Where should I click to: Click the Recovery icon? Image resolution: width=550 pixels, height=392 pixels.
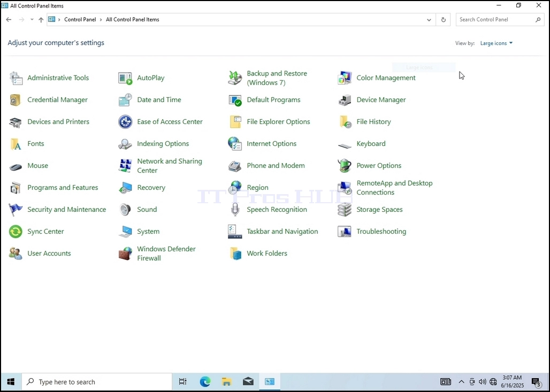(x=125, y=188)
